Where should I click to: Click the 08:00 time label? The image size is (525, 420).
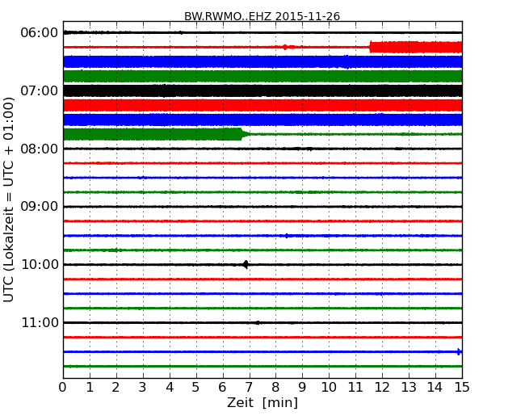40,149
